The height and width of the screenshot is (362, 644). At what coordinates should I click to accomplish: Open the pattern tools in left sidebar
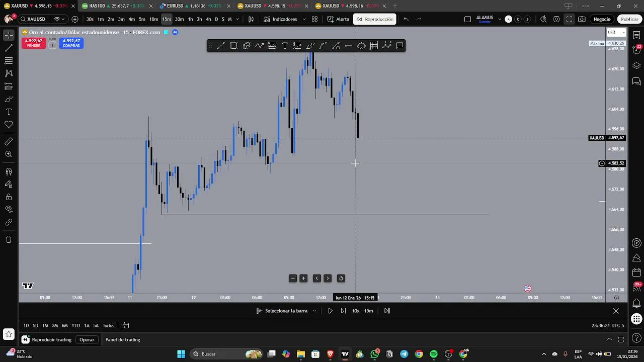9,73
